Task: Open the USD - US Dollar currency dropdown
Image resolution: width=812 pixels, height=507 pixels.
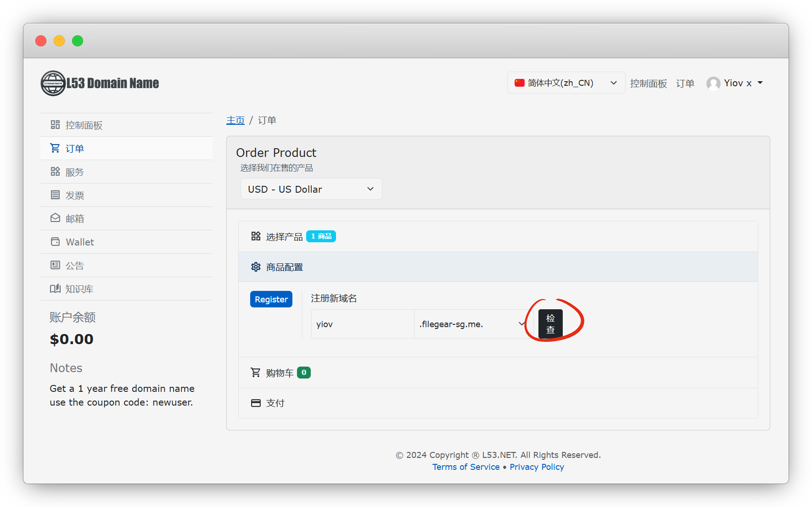Action: 311,189
